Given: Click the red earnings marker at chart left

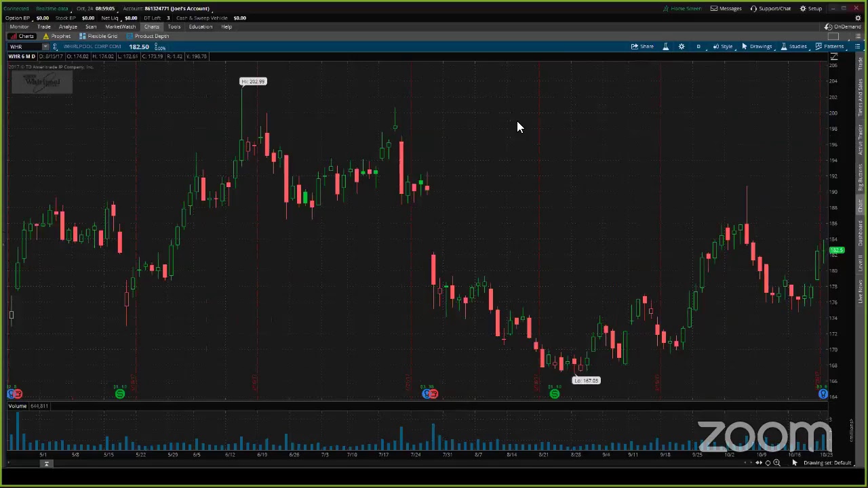Looking at the screenshot, I should pos(18,394).
